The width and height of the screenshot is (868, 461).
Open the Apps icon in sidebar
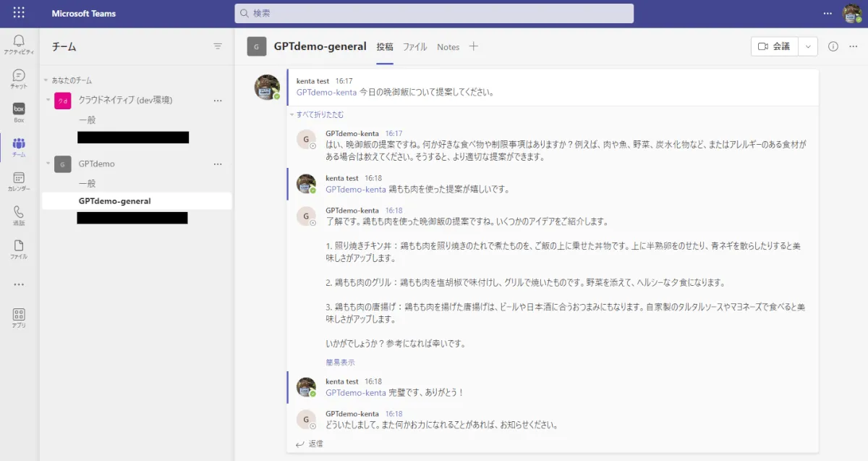19,318
